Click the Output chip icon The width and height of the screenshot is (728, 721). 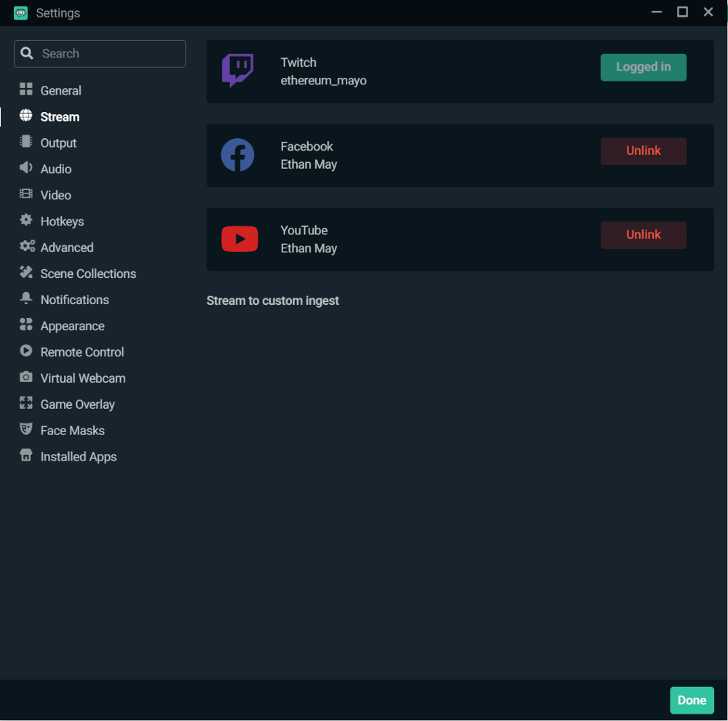[26, 142]
